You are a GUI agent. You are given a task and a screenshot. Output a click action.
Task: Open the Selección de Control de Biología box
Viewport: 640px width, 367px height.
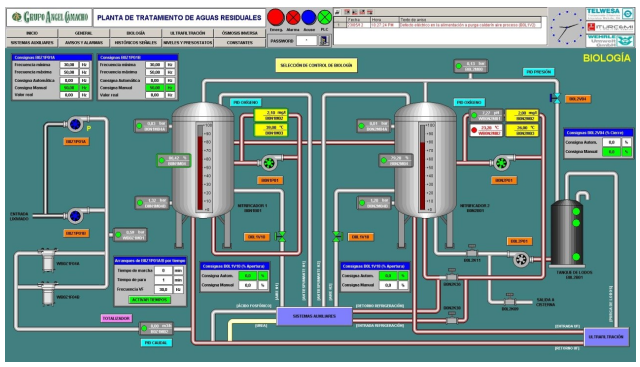316,65
